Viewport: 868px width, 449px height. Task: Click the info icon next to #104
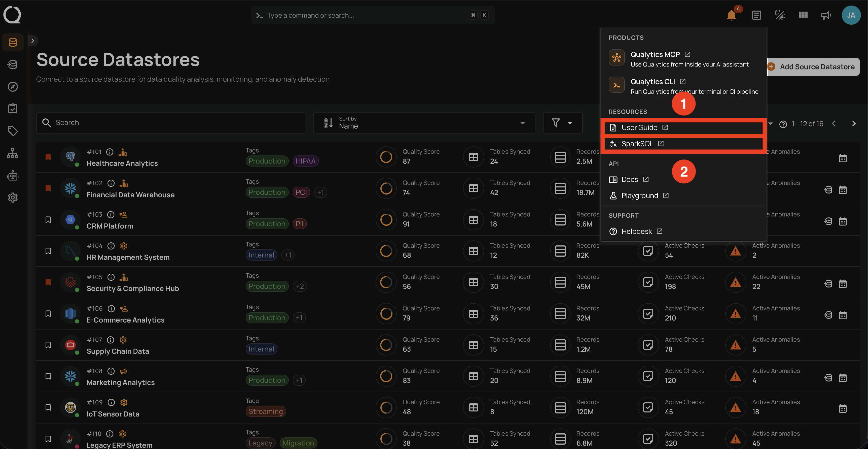tap(111, 246)
